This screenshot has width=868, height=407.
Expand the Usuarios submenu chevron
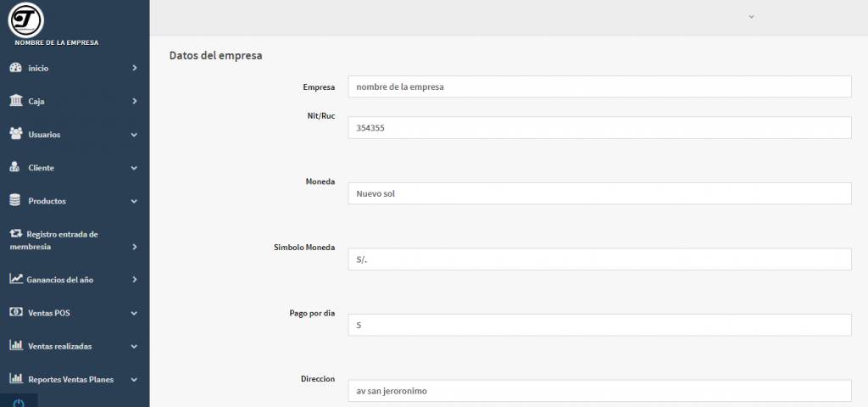point(134,135)
